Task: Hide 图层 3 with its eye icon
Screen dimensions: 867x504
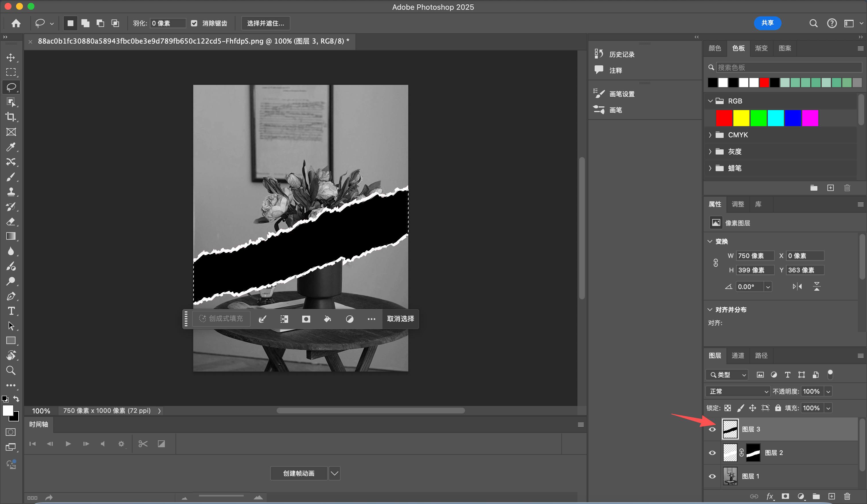Action: click(712, 429)
